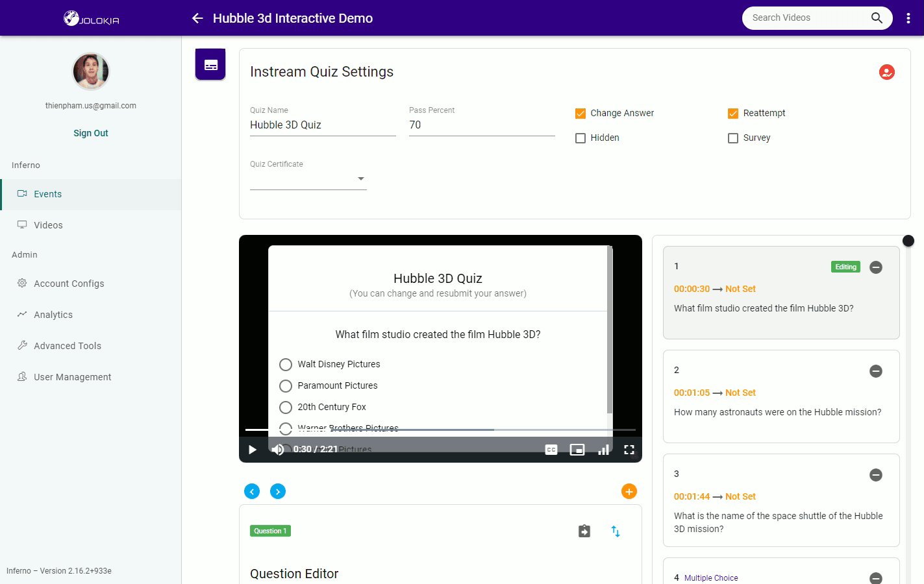Go to the next question with the right arrow
The width and height of the screenshot is (924, 584).
click(278, 491)
